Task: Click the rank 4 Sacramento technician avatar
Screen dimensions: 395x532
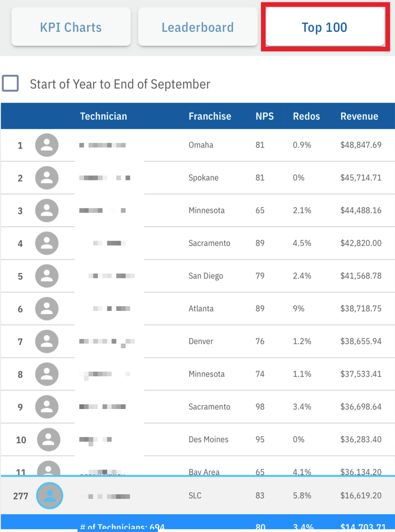Action: tap(47, 243)
